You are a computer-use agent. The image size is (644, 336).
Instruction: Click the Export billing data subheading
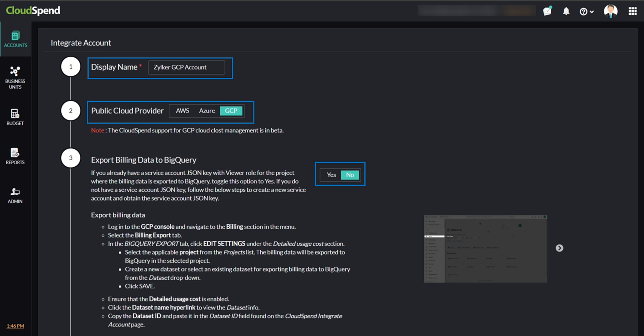[118, 215]
